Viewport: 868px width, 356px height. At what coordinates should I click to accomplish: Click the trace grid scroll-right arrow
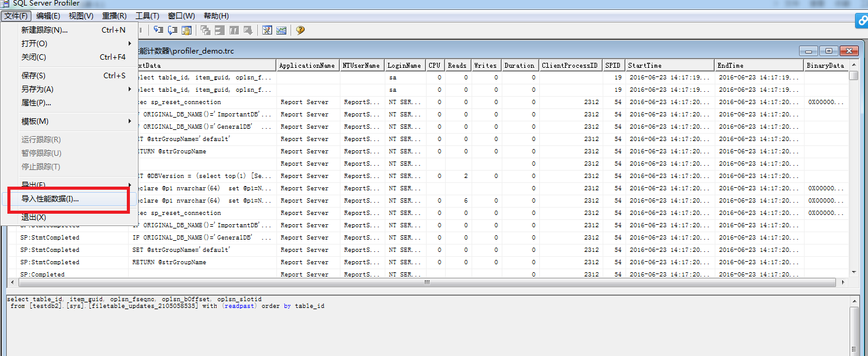click(842, 283)
